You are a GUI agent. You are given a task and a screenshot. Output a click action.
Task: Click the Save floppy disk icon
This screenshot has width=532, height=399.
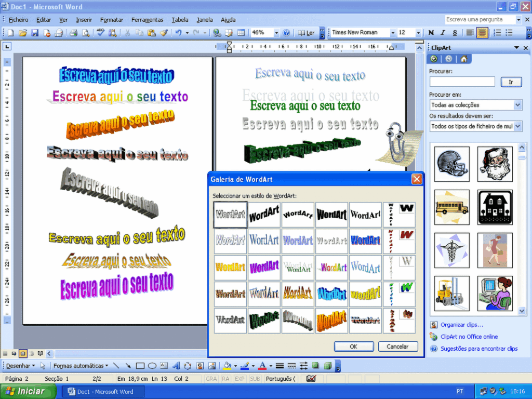click(35, 33)
